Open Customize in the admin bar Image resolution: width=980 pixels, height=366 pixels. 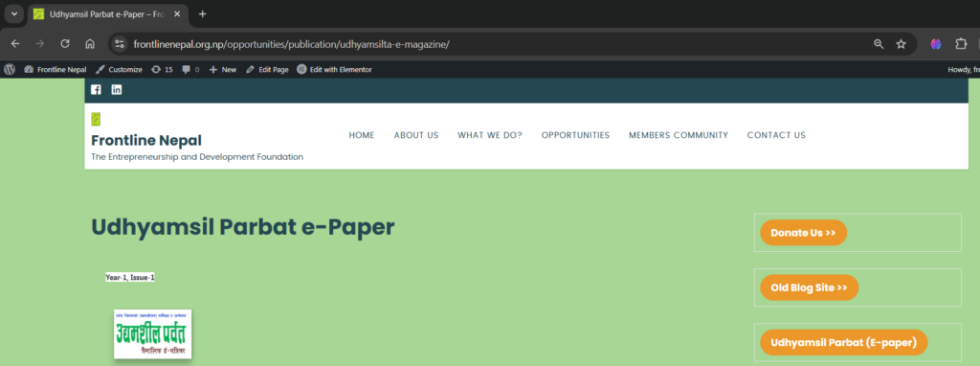pos(119,69)
